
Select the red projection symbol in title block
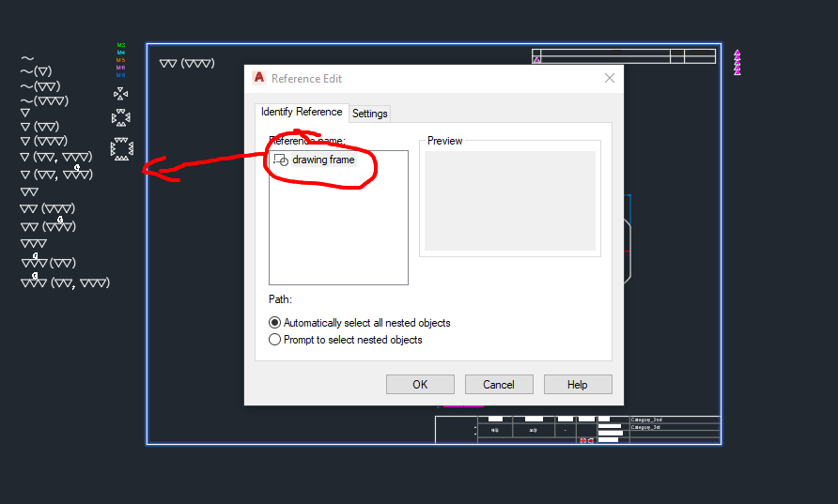(x=586, y=440)
